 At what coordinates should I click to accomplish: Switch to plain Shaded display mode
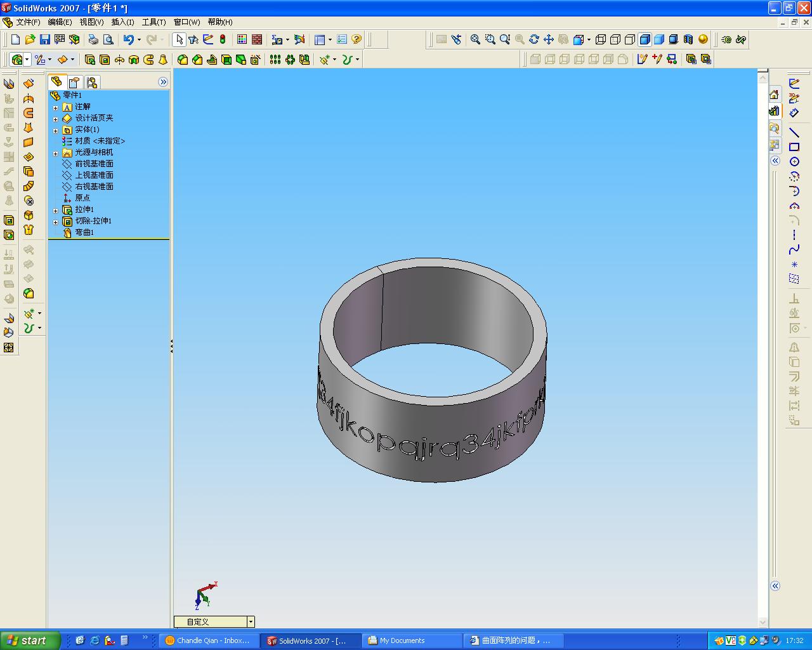(659, 39)
